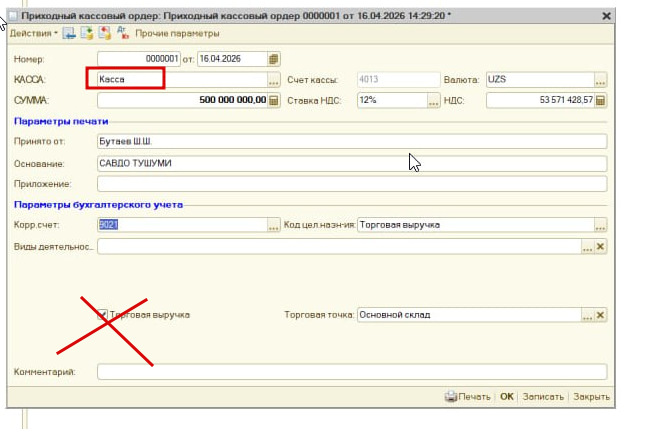Click the КАССА field containing Касса

[x=183, y=80]
